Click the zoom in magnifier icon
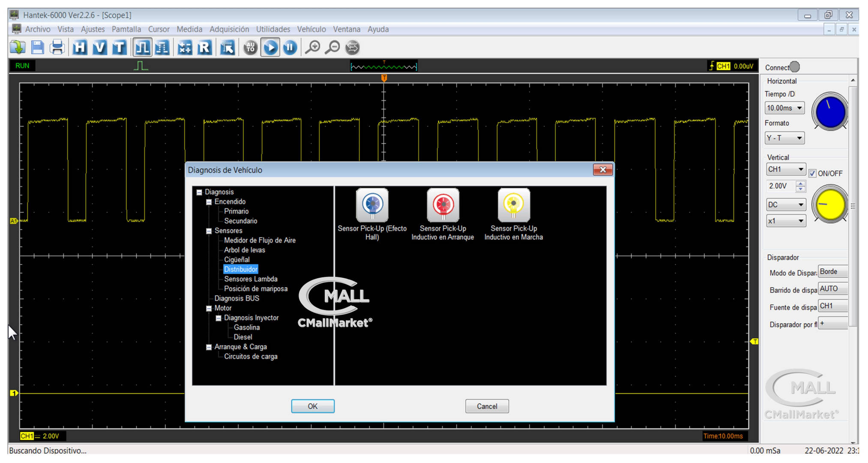The image size is (868, 463). (313, 47)
